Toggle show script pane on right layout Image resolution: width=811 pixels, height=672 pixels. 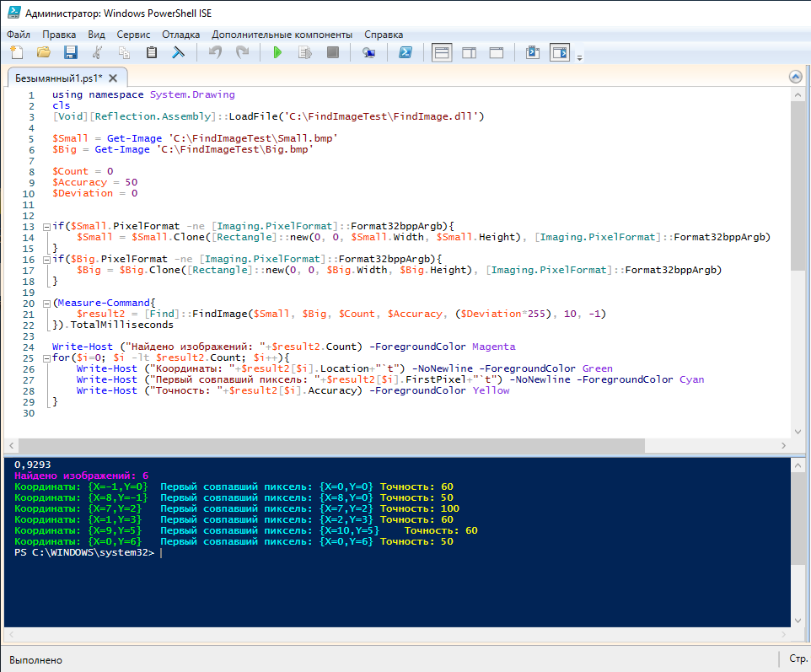[x=470, y=53]
